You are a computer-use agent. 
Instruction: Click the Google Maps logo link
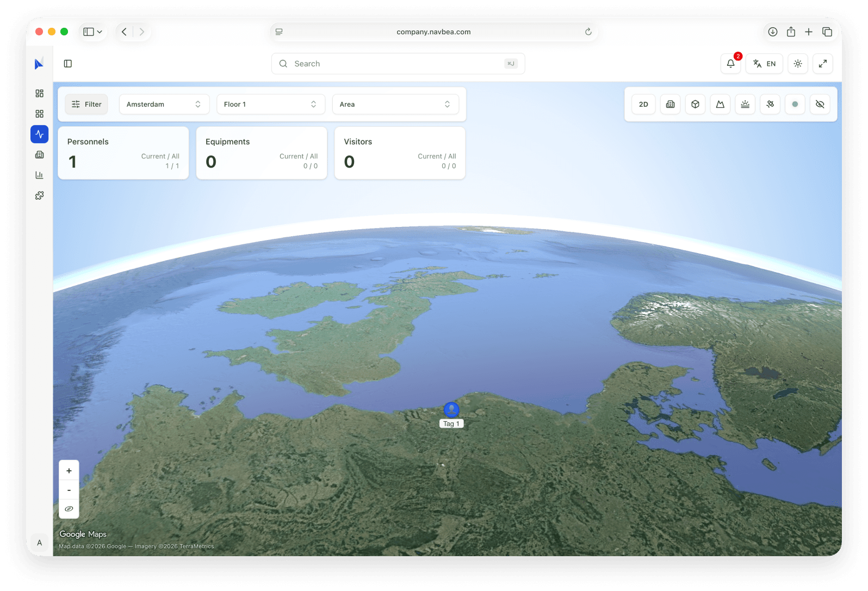pos(83,534)
